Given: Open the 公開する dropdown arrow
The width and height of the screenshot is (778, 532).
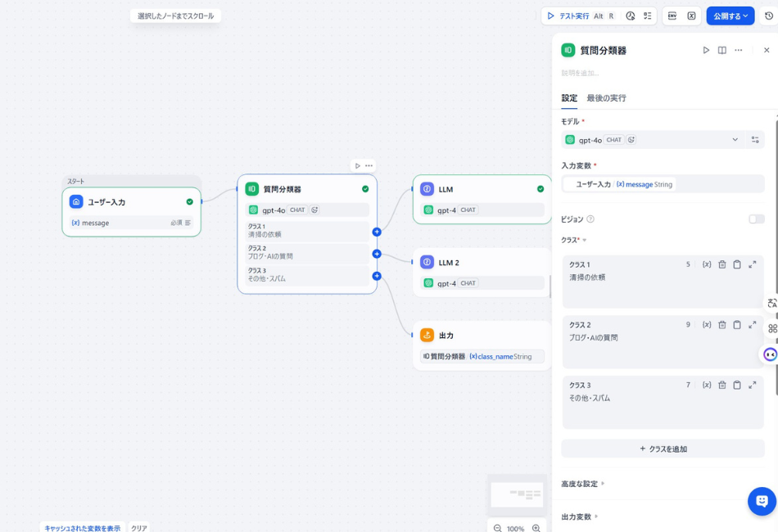Looking at the screenshot, I should click(746, 16).
